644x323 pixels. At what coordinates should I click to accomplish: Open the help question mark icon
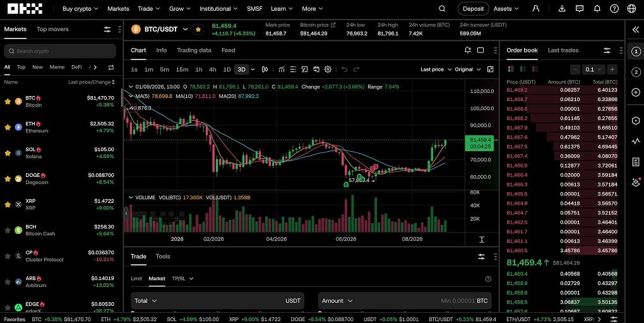point(614,9)
